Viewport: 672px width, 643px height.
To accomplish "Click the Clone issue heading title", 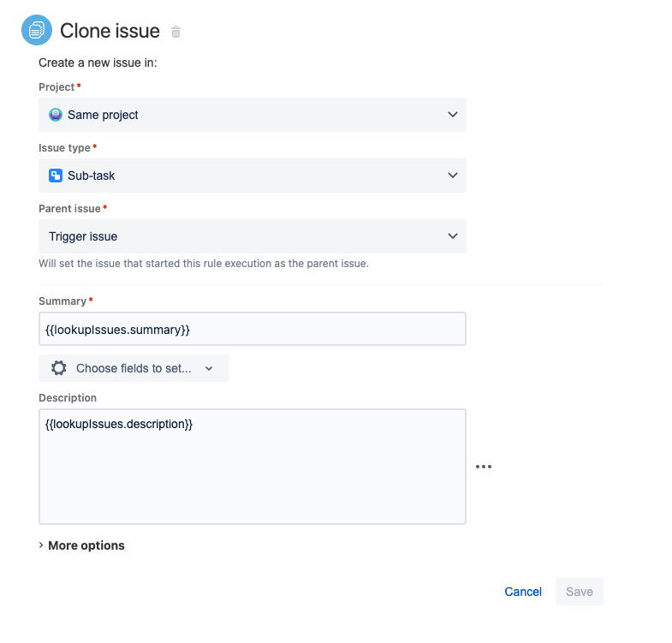I will [x=110, y=31].
